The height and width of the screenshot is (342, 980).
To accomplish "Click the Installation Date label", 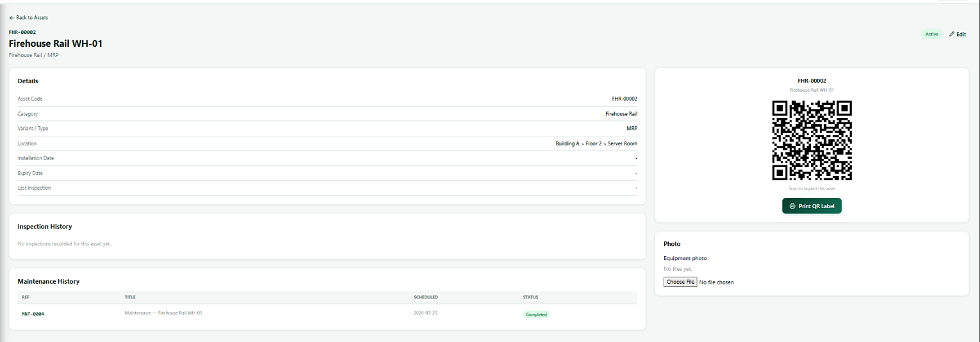I will click(36, 158).
